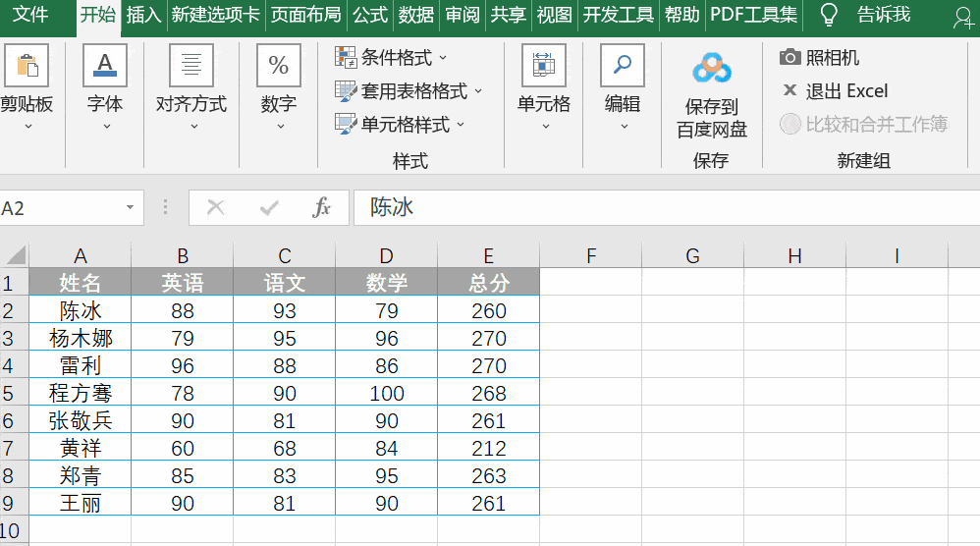Click the formula bar Enter checkmark

269,207
